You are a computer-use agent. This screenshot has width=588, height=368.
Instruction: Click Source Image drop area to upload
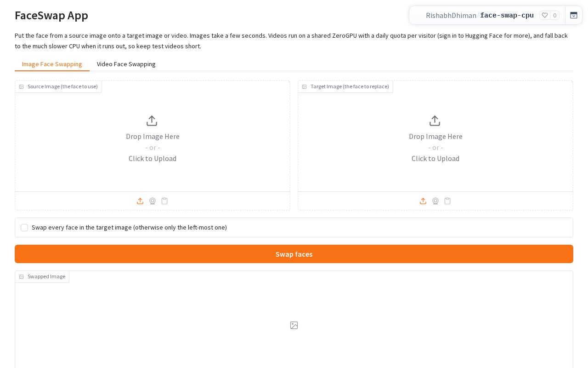tap(153, 136)
